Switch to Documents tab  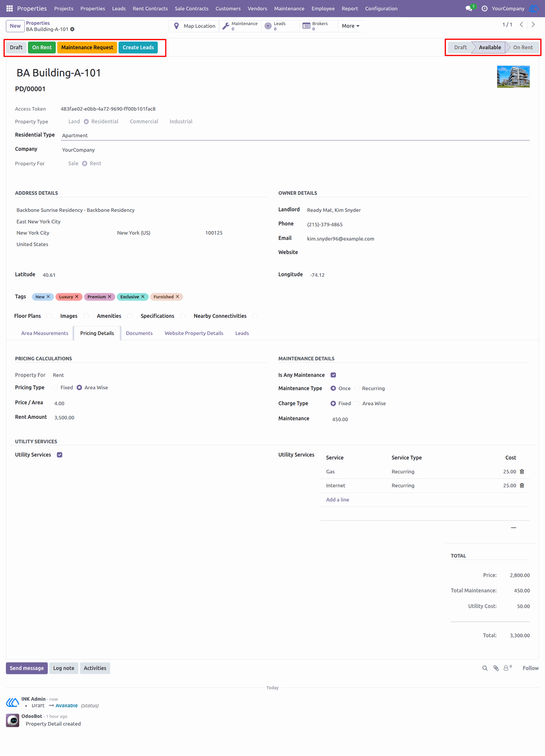click(x=139, y=333)
